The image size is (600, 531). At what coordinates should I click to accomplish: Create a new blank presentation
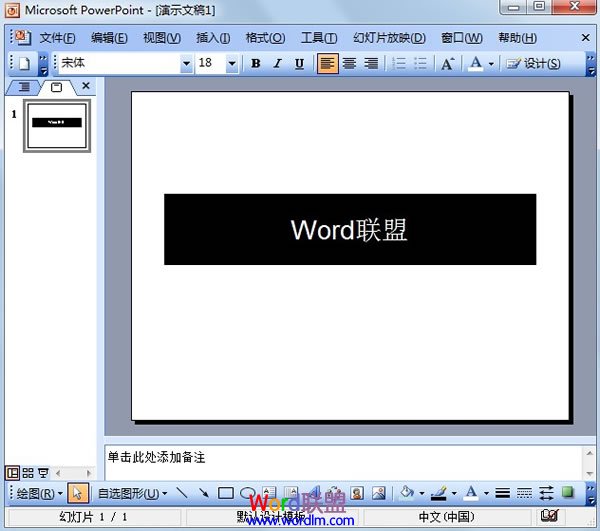click(x=25, y=63)
